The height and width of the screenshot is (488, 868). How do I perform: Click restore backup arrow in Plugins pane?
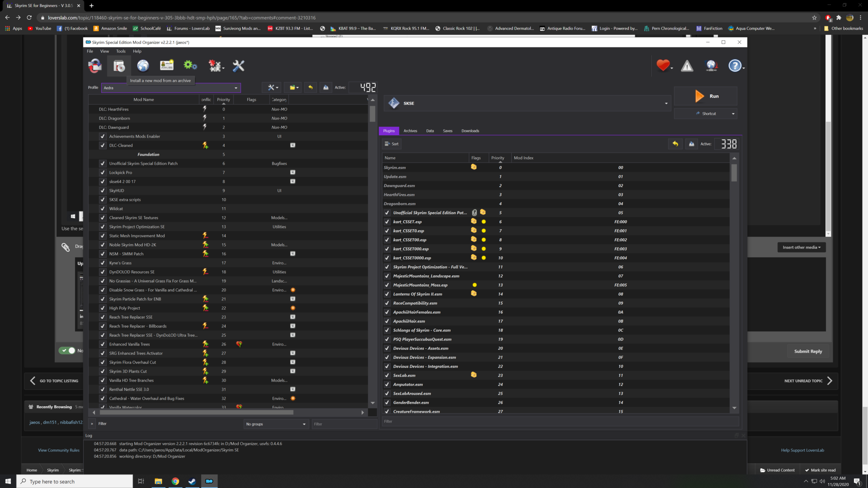(675, 144)
